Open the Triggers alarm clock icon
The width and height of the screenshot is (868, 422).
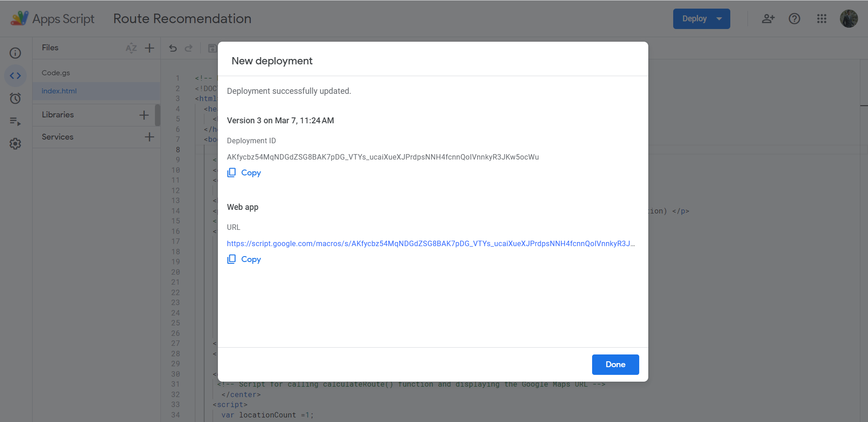pyautogui.click(x=15, y=98)
